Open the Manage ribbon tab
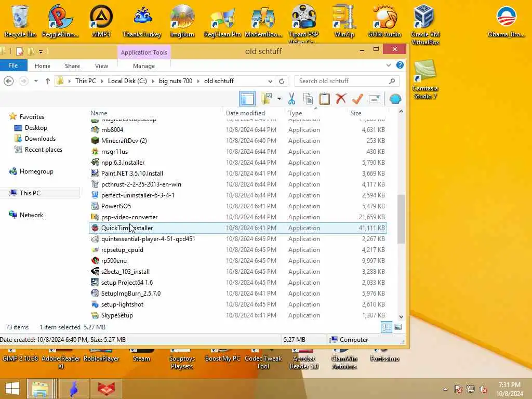 pos(144,66)
